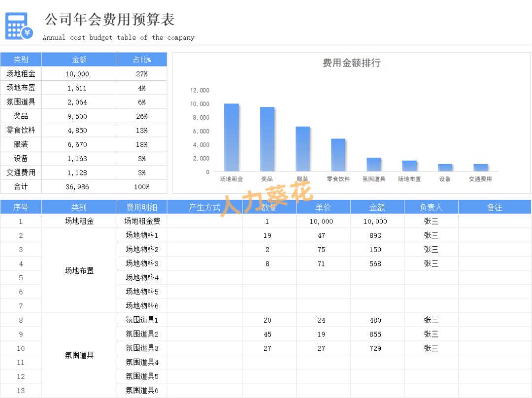Select detail header 单价
The width and height of the screenshot is (532, 398).
(323, 207)
